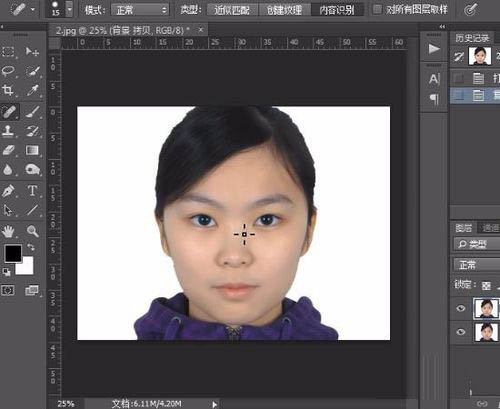Reset default foreground and background colors

[6, 271]
